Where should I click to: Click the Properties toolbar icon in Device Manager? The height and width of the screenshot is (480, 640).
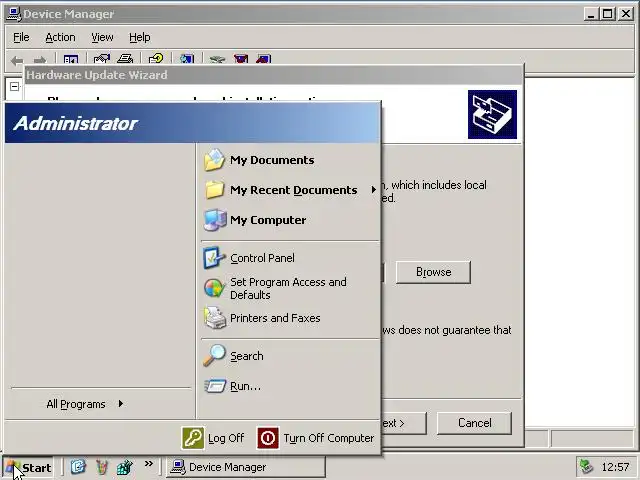pyautogui.click(x=102, y=59)
